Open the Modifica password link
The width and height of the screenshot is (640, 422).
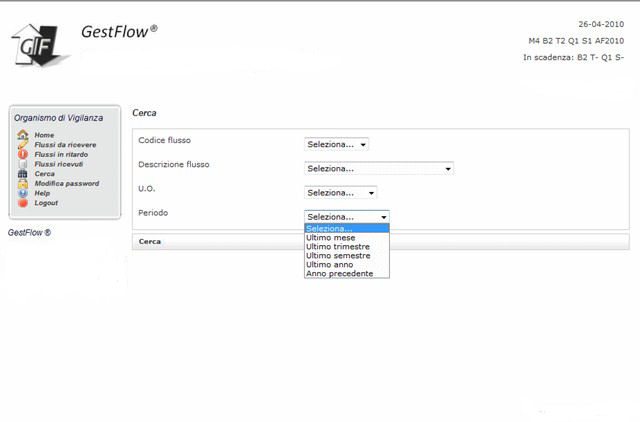[67, 184]
